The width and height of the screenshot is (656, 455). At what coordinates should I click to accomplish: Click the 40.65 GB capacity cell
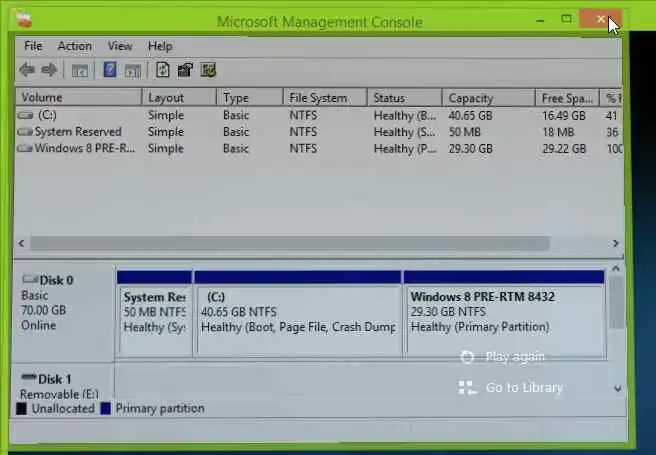(470, 115)
